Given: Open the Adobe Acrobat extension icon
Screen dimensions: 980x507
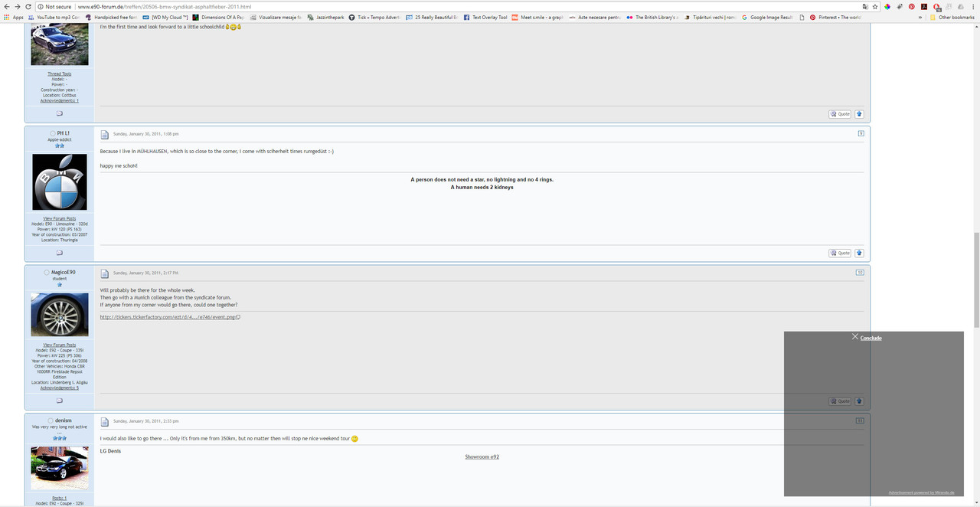Looking at the screenshot, I should (x=924, y=6).
